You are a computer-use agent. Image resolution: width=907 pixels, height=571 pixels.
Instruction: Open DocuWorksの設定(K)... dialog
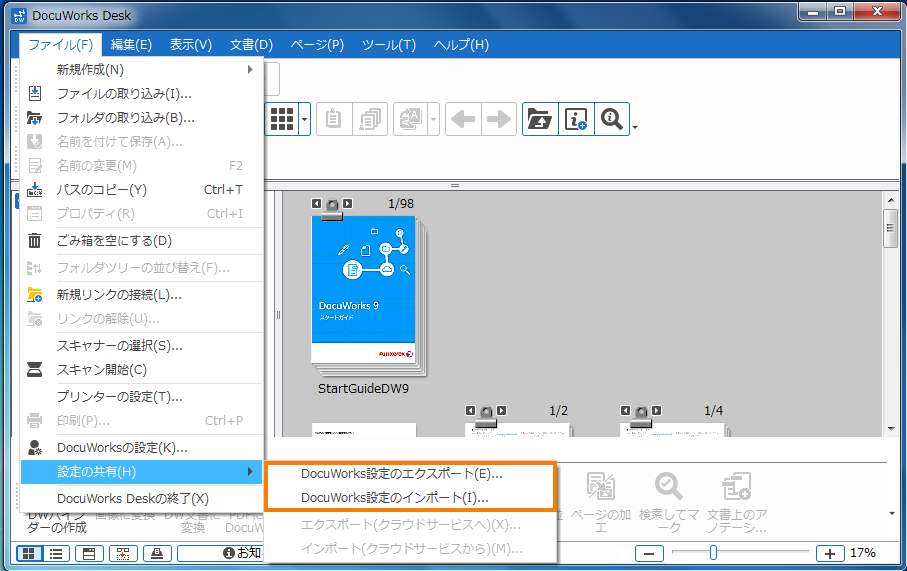tap(142, 448)
